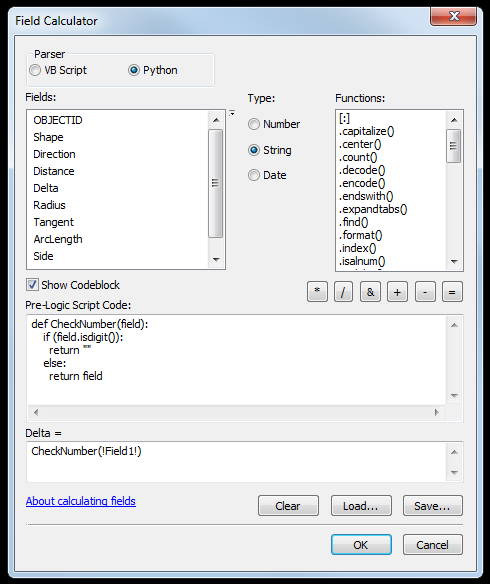Click Pre-Logic code box scroll up arrow

(x=454, y=325)
